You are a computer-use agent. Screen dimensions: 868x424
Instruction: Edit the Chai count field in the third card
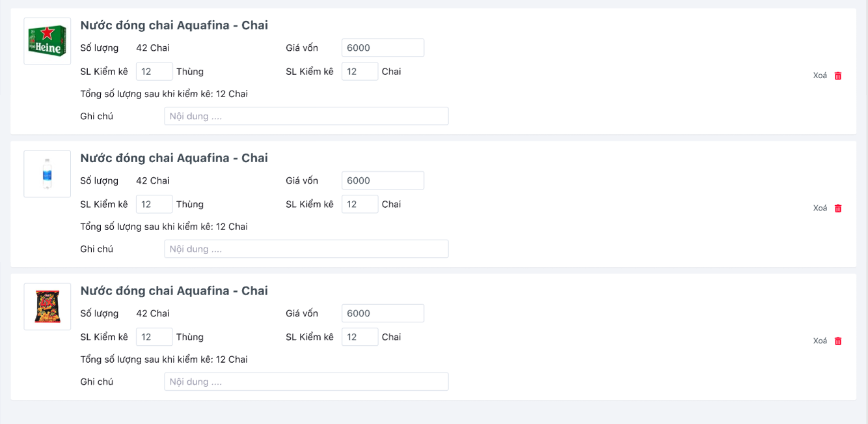(360, 337)
